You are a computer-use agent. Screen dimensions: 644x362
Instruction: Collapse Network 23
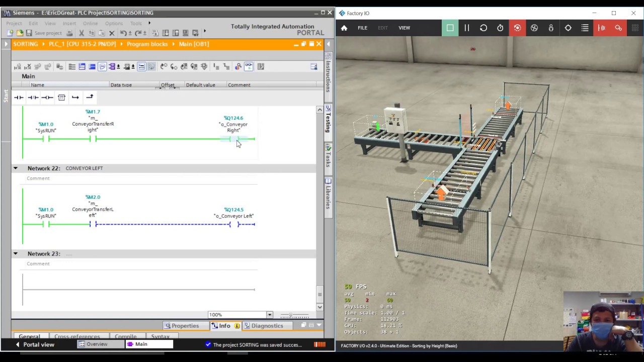(x=15, y=253)
